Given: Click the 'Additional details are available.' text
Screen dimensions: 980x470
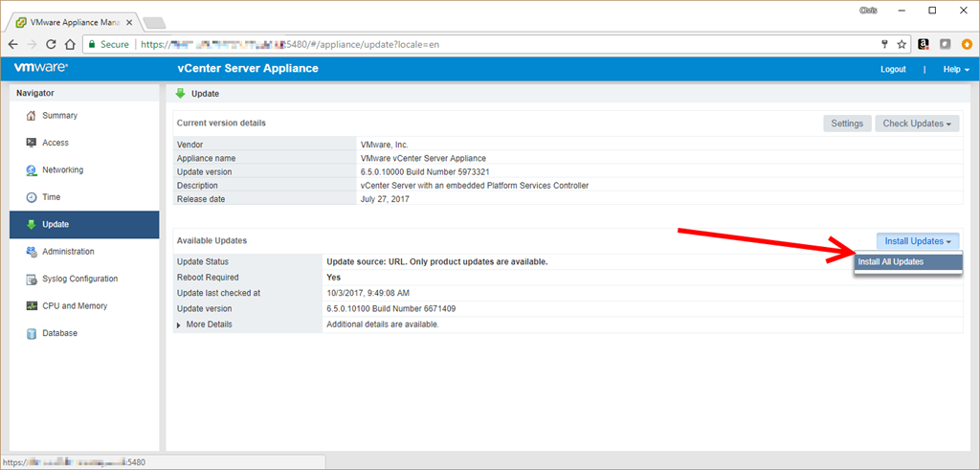Looking at the screenshot, I should [383, 325].
